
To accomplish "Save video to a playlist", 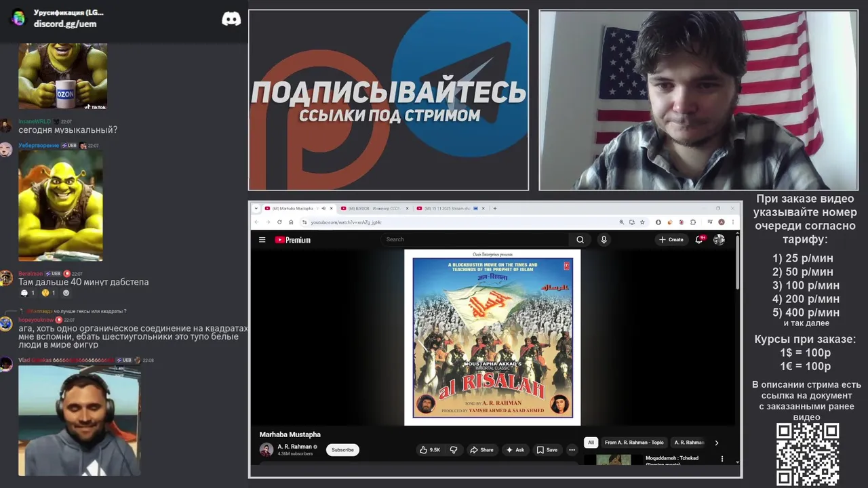I will pyautogui.click(x=547, y=449).
